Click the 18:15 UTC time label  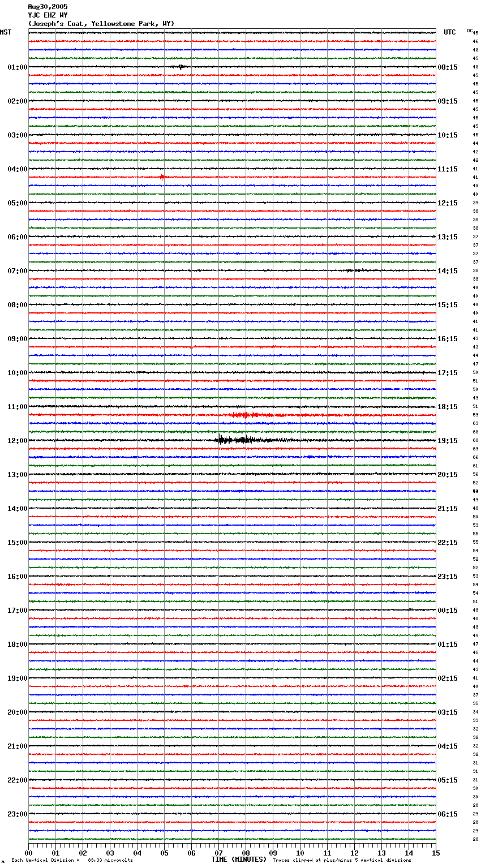[448, 407]
